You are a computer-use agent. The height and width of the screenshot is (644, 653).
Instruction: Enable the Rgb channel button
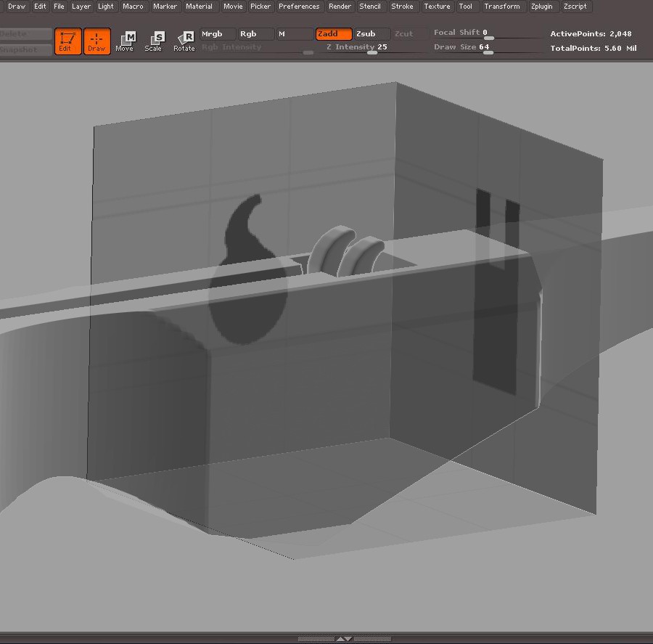click(x=256, y=34)
